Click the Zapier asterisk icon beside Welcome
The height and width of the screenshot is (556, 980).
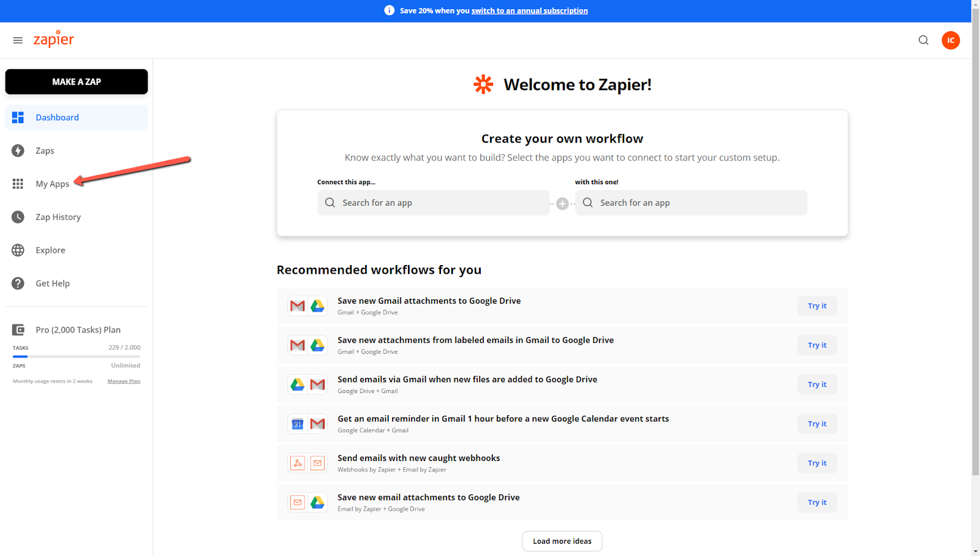(483, 85)
